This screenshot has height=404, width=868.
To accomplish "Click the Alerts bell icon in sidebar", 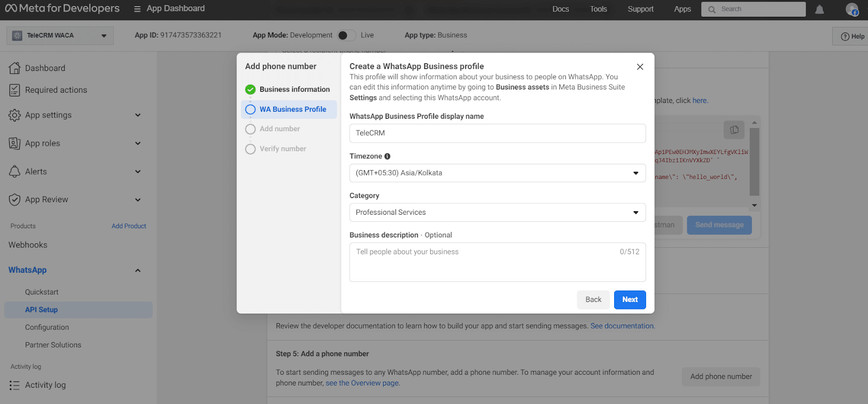I will point(15,171).
